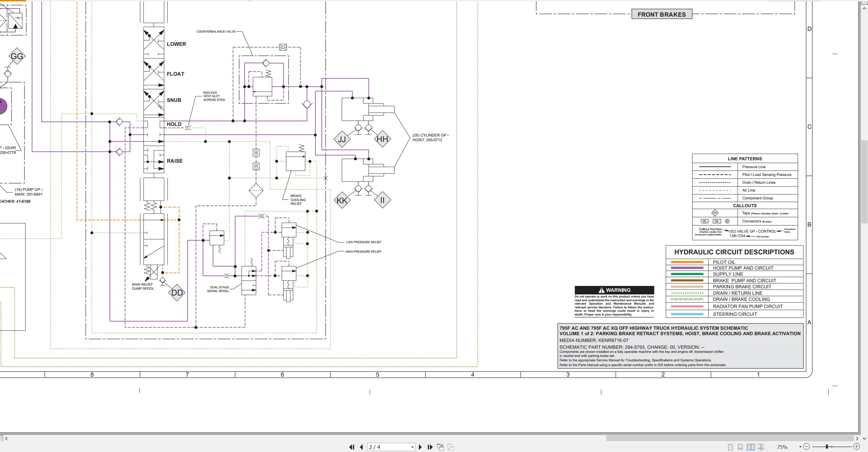This screenshot has height=452, width=868.
Task: Click the ROD END VENT SLOT label
Action: coord(214,96)
